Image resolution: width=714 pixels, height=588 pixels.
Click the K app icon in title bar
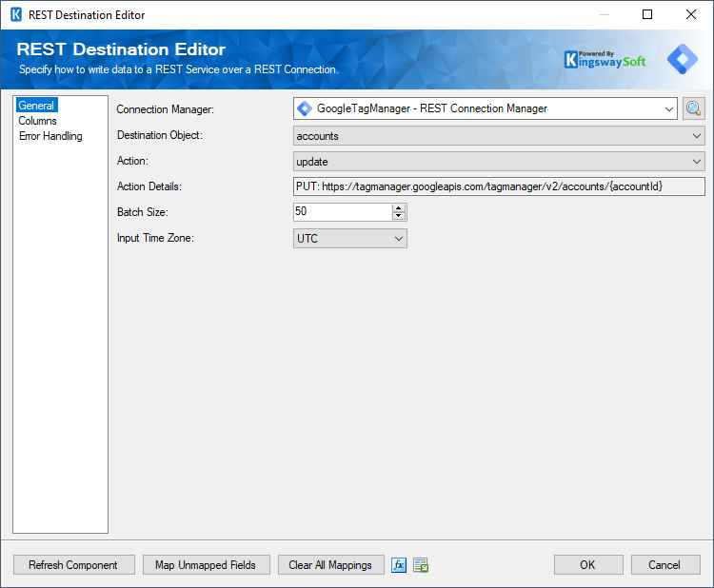click(16, 14)
